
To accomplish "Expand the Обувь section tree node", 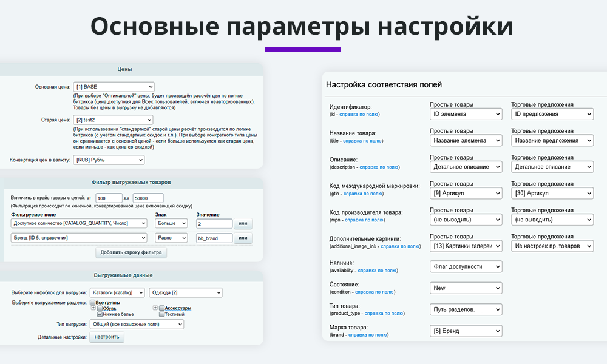I will [x=93, y=308].
